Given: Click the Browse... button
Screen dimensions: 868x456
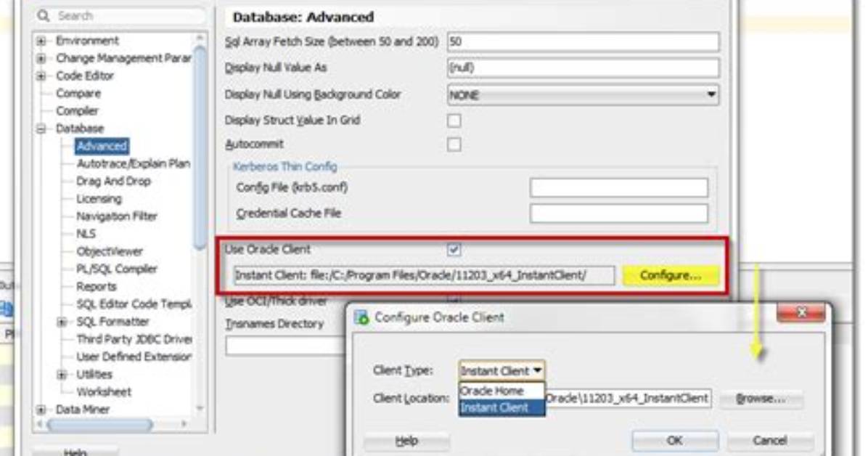Looking at the screenshot, I should pos(761,399).
